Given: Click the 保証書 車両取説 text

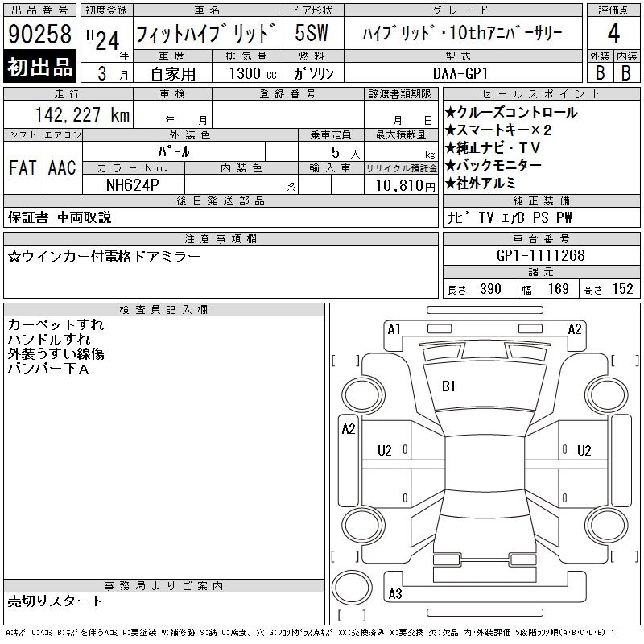Looking at the screenshot, I should pyautogui.click(x=60, y=217).
